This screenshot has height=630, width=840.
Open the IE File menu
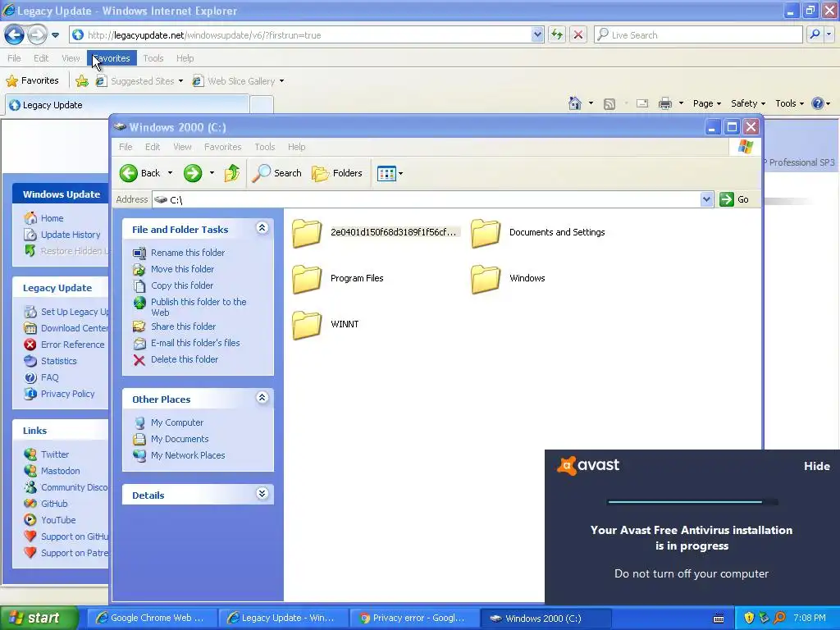(x=15, y=58)
